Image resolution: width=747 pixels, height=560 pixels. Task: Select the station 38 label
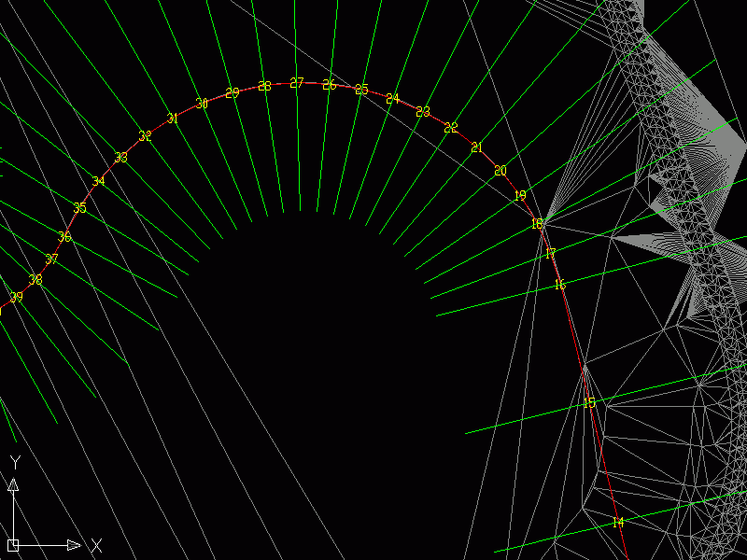35,279
